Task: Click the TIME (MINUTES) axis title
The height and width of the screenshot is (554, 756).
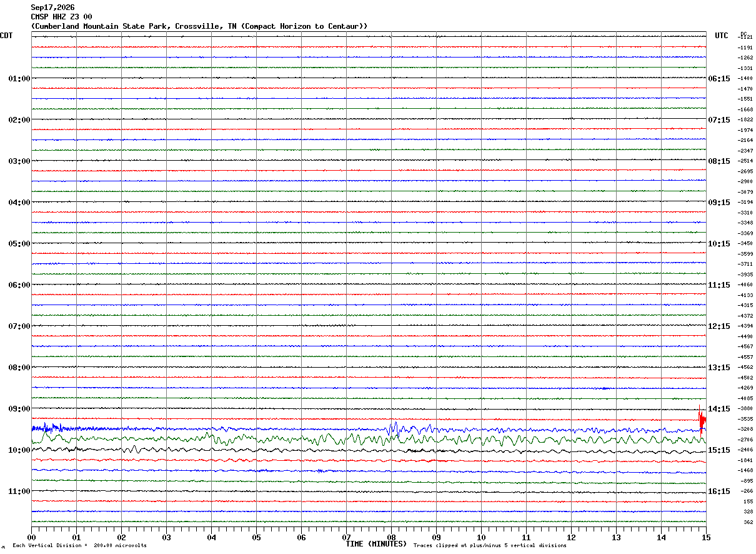Action: point(376,544)
